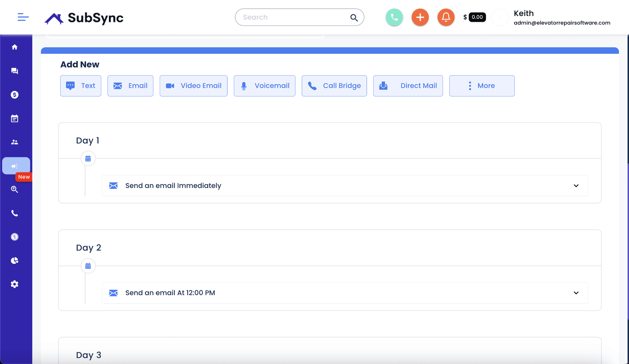Open the More actions dropdown
The width and height of the screenshot is (629, 364).
(x=482, y=86)
